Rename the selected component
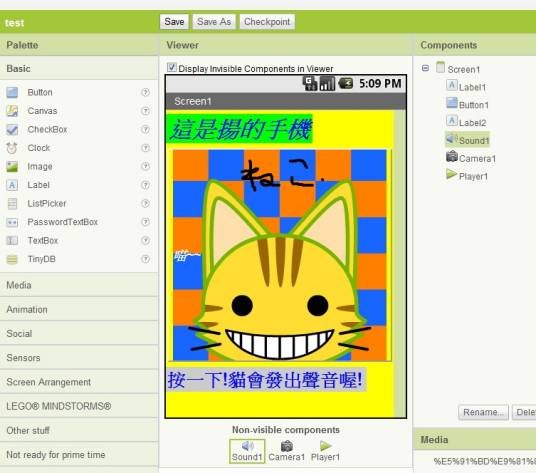The height and width of the screenshot is (473, 536). 483,413
